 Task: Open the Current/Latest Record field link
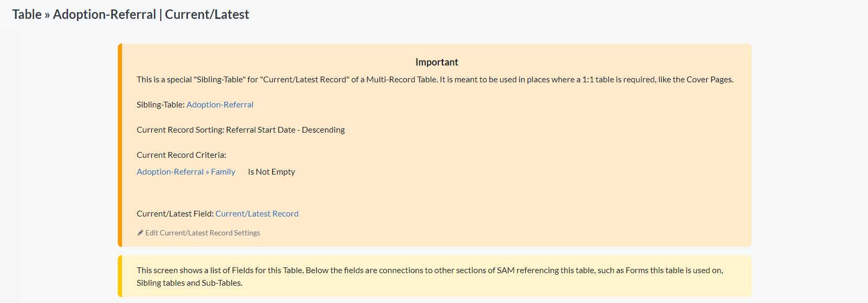coord(257,213)
